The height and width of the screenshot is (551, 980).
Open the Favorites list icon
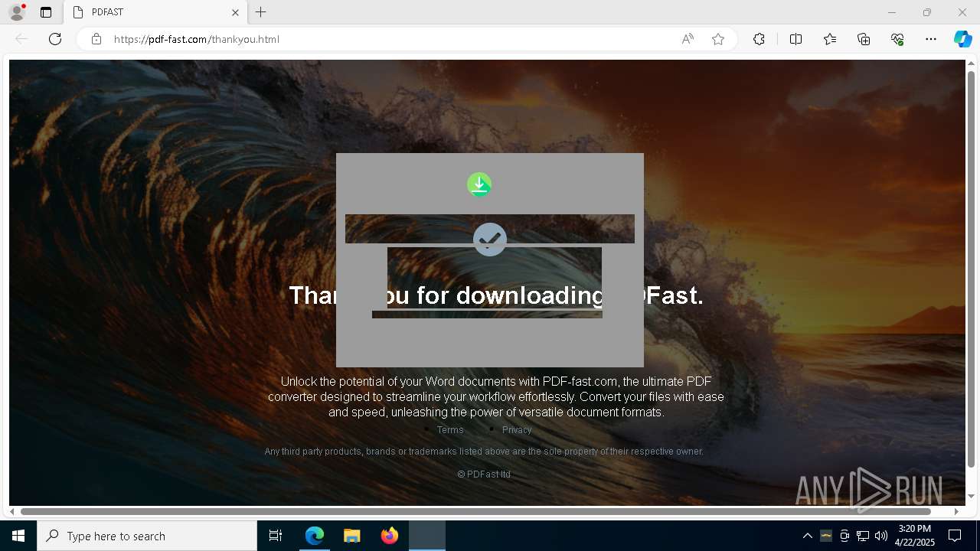830,39
